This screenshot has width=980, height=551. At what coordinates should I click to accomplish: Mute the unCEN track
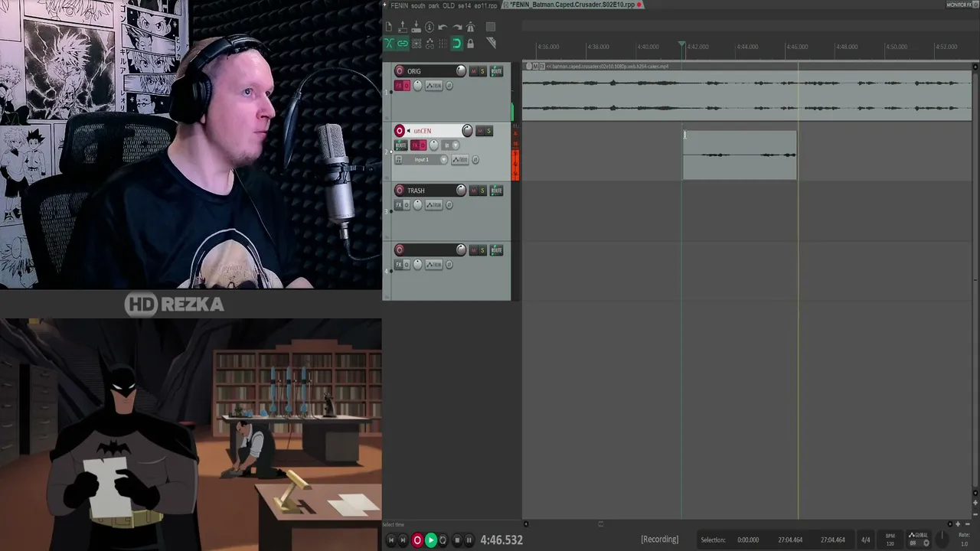480,131
